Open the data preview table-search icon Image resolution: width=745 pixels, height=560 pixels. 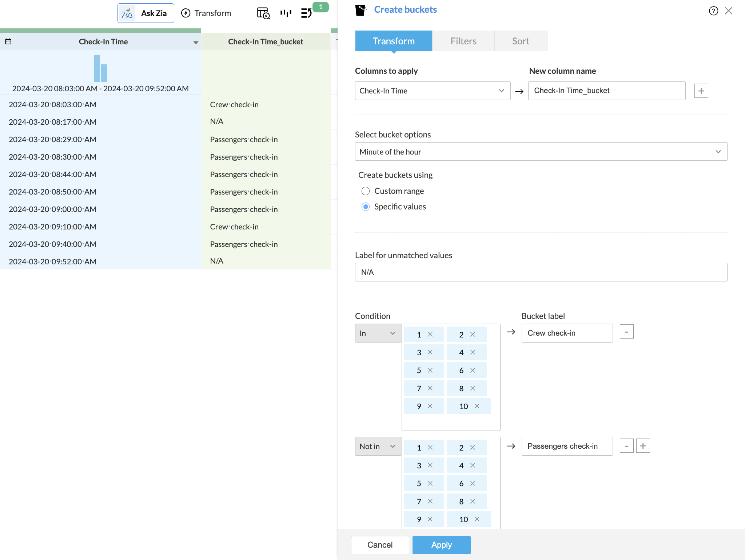[263, 13]
